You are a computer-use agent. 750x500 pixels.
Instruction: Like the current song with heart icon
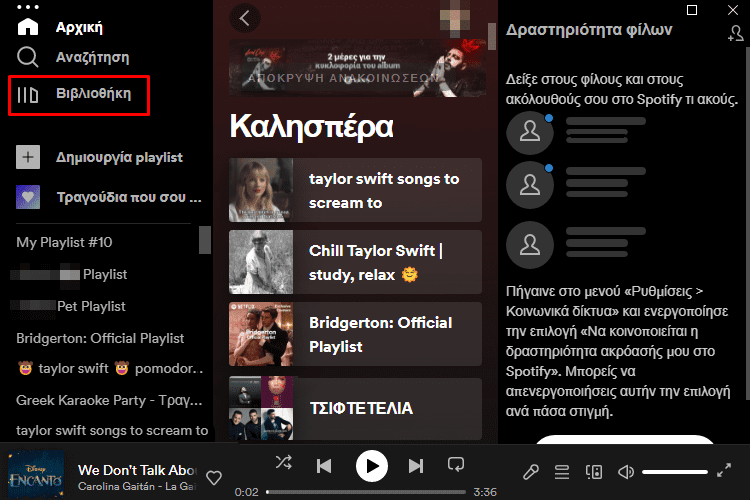214,477
